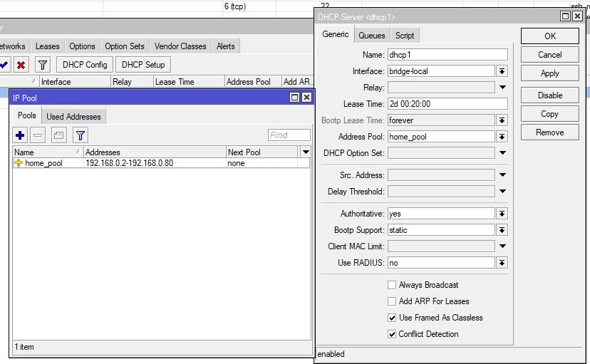Open the Queues tab in DHCP Server
The image size is (590, 364).
tap(371, 35)
